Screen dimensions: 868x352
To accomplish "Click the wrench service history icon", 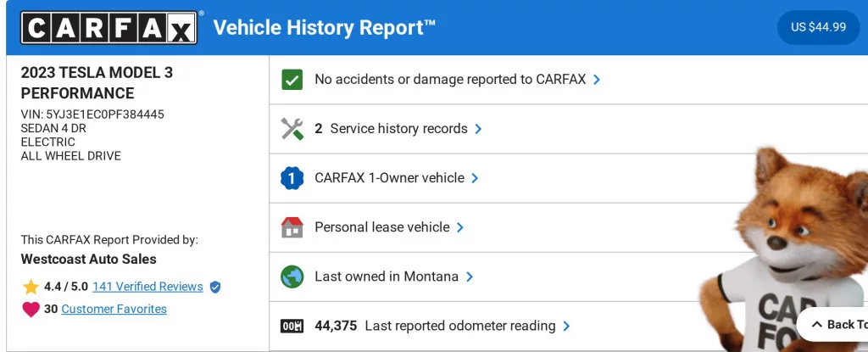I will (x=292, y=129).
